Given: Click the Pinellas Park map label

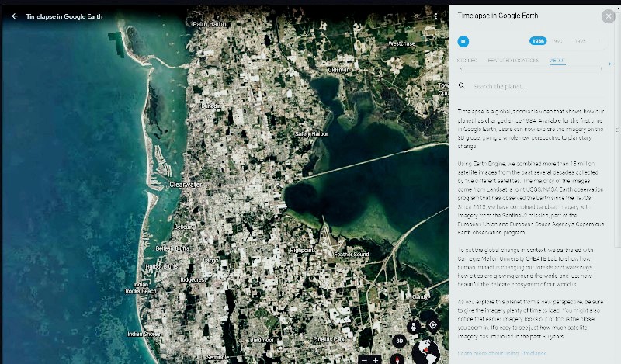Looking at the screenshot, I should coord(328,339).
